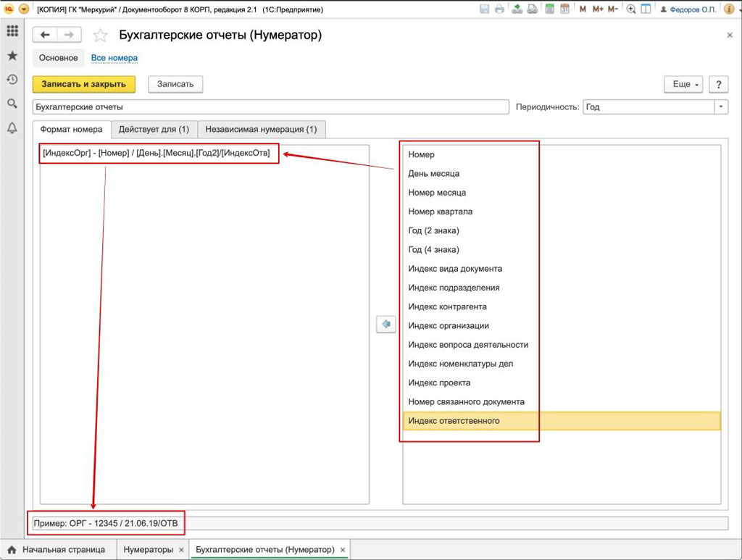
Task: Expand the Периодичность dropdown
Action: (721, 106)
